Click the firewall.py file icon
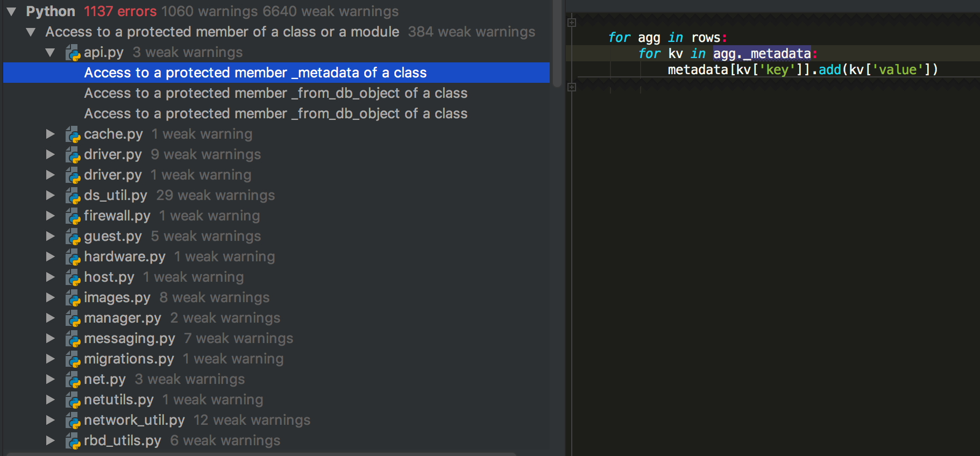 pyautogui.click(x=73, y=216)
